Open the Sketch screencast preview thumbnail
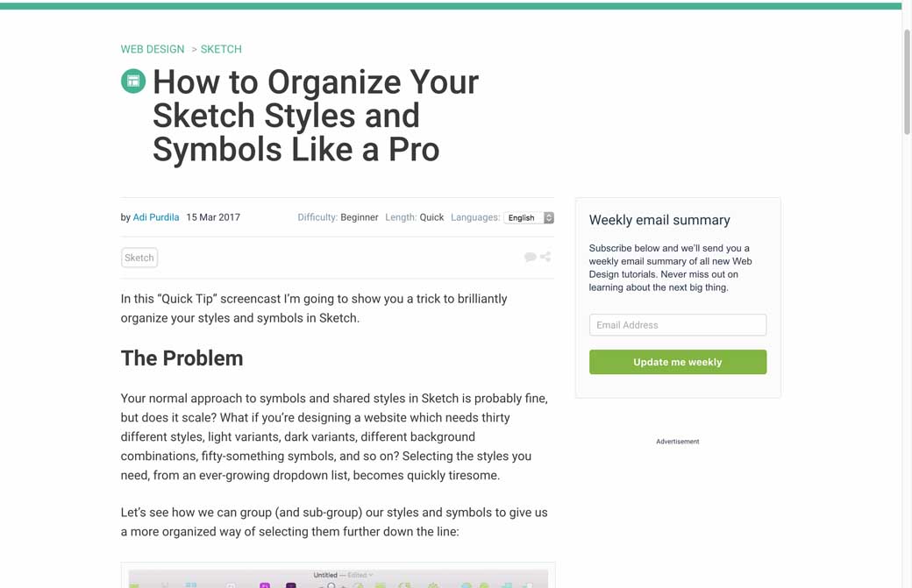Screen dimensions: 912x588 pyautogui.click(x=338, y=577)
